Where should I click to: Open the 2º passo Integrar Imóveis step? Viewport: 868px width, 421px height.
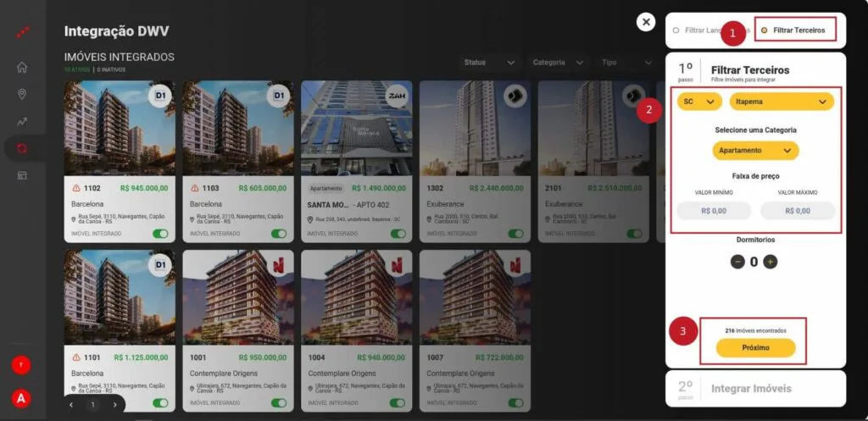(x=755, y=388)
